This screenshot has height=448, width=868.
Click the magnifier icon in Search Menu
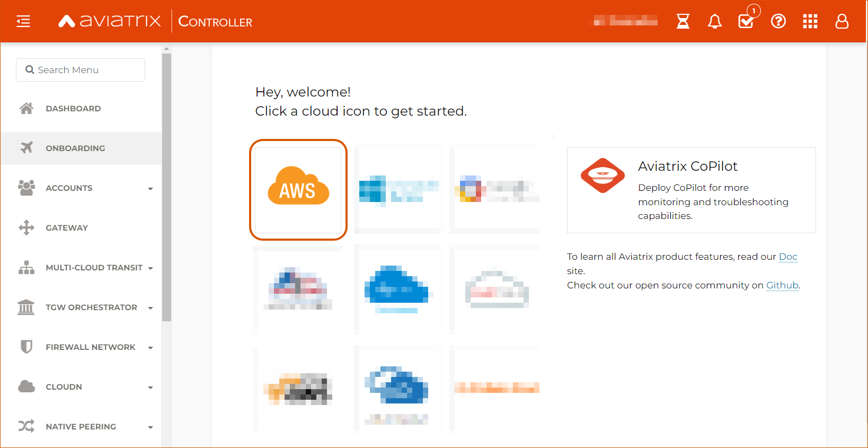30,70
